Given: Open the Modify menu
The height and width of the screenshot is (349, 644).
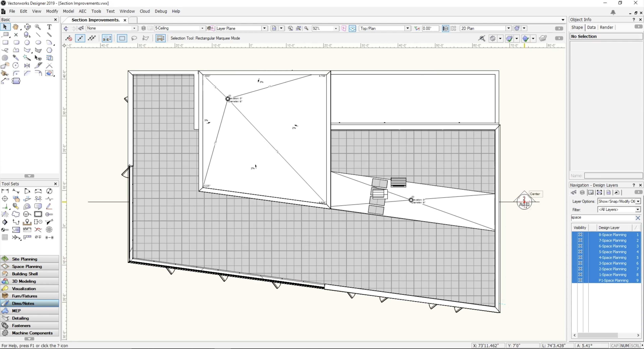Looking at the screenshot, I should pyautogui.click(x=52, y=11).
